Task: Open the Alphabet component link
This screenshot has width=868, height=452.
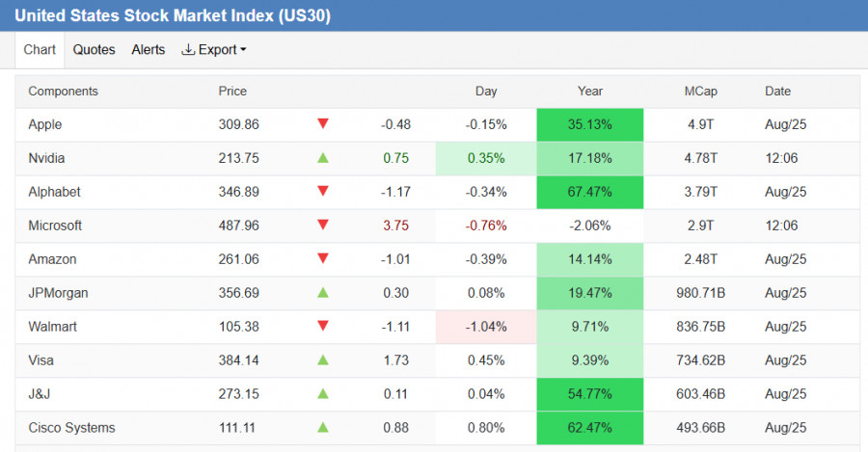Action: click(54, 192)
